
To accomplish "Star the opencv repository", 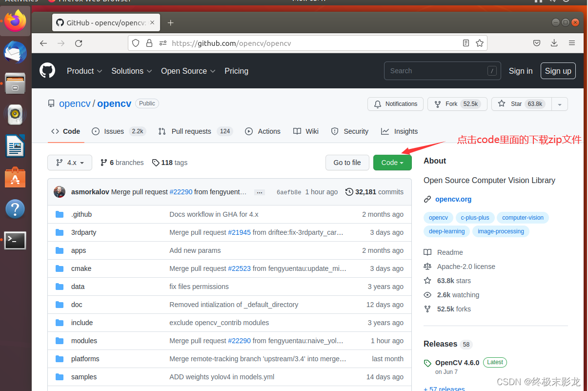I will click(x=522, y=104).
